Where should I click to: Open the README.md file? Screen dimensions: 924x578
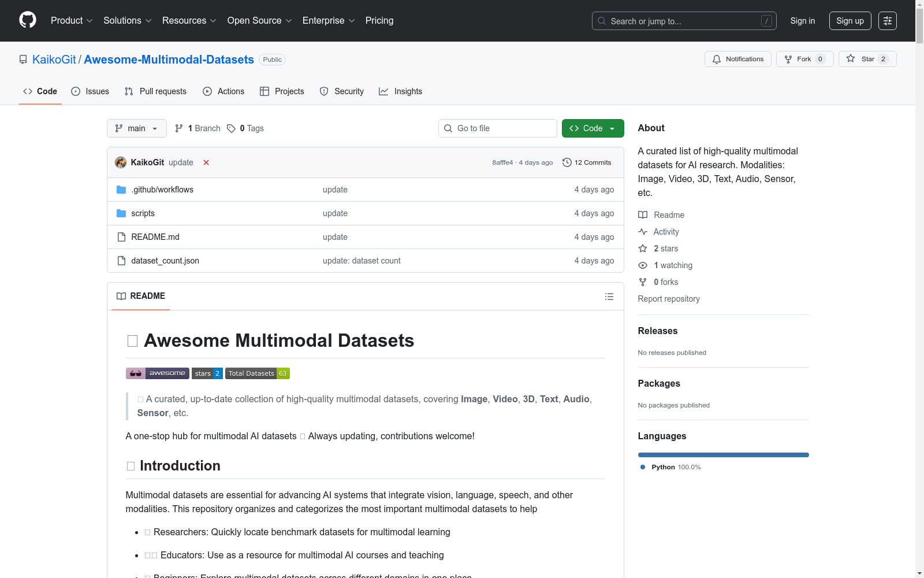click(x=155, y=237)
